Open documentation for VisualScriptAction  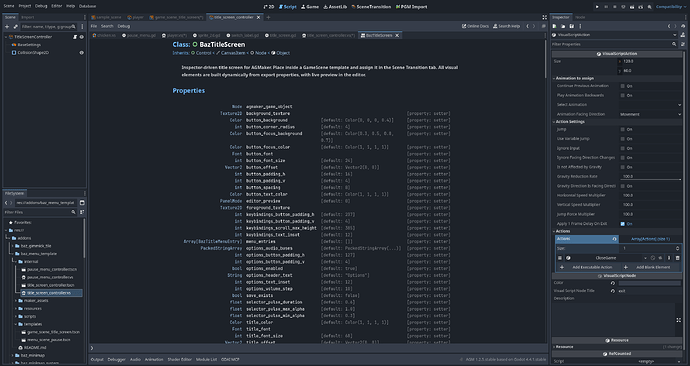683,35
